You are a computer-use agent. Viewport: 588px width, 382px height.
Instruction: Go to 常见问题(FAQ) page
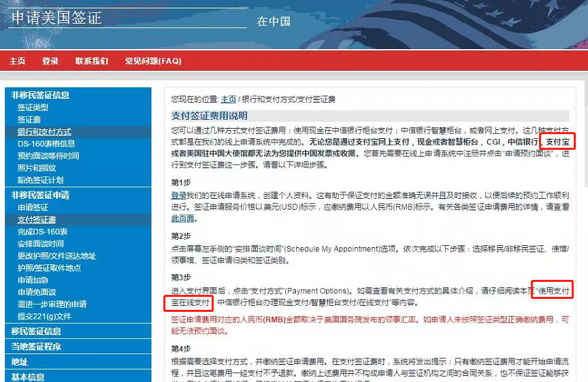tap(153, 61)
